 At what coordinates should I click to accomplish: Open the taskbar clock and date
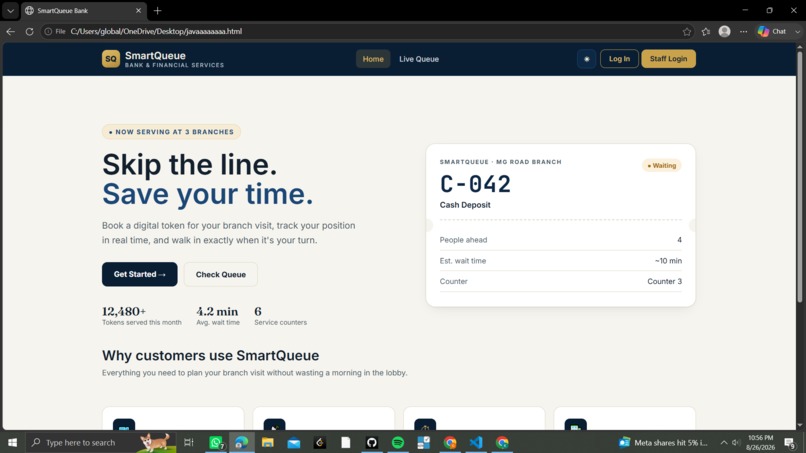760,442
